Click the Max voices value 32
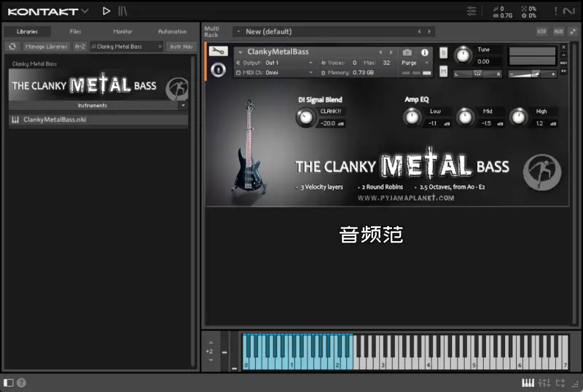This screenshot has width=583, height=392. (x=387, y=63)
